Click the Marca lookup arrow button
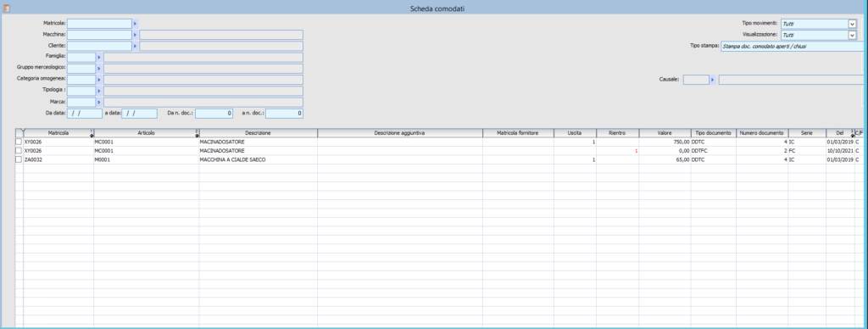Screen dimensions: 868x329 point(99,103)
